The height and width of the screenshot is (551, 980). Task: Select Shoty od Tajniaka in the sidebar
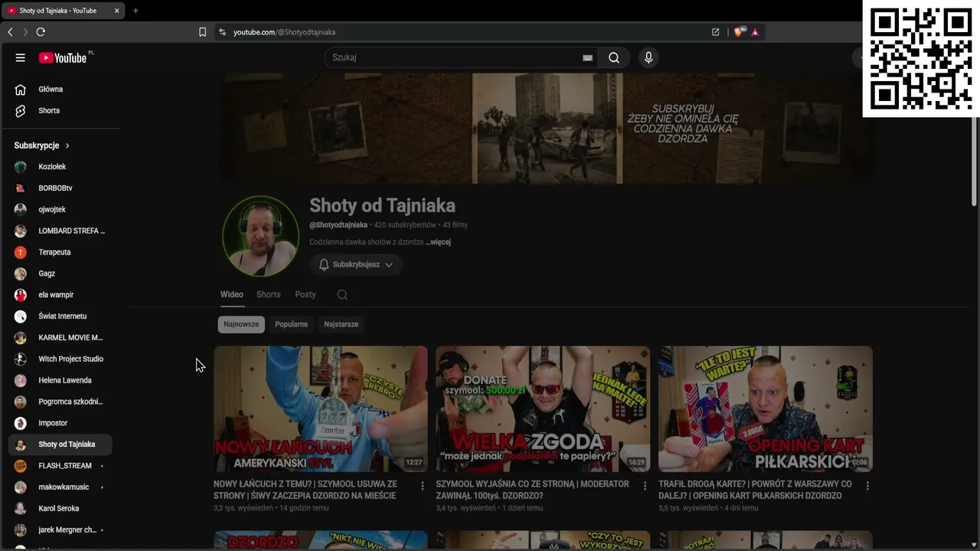[x=60, y=445]
